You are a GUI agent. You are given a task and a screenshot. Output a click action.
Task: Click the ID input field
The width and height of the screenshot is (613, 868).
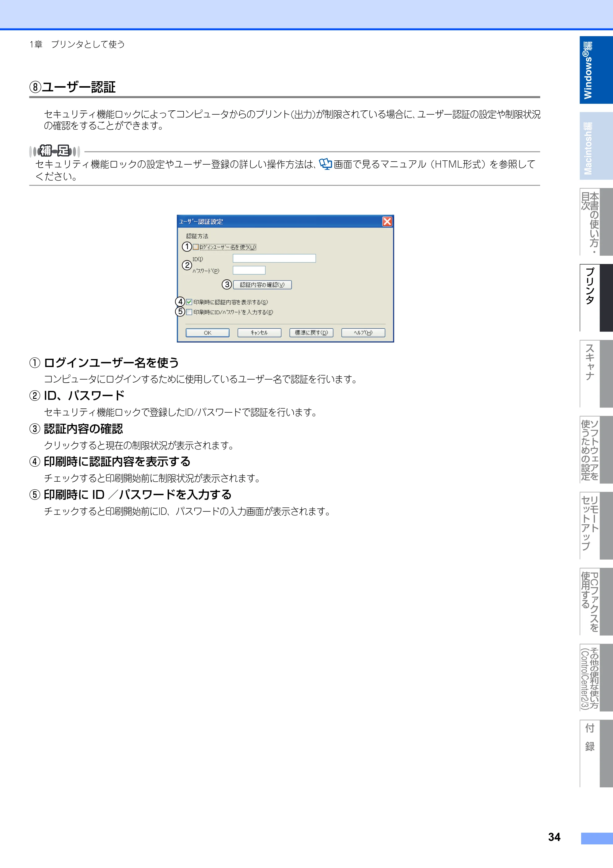point(274,258)
